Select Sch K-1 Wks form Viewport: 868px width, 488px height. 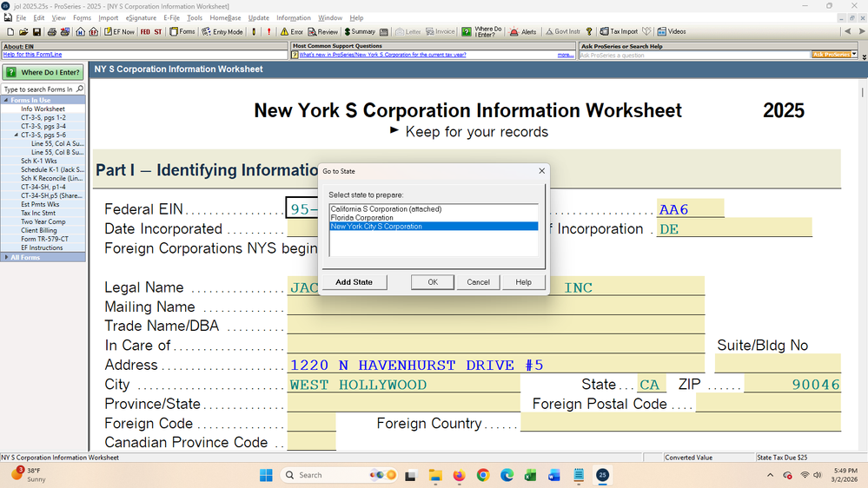click(x=39, y=161)
